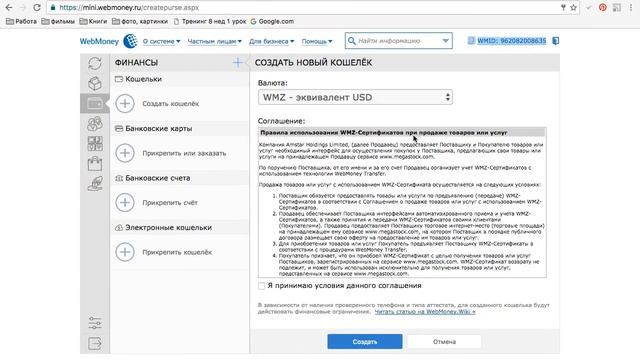Open Google.com bookmark
Screen dimensions: 640x360
[x=272, y=21]
